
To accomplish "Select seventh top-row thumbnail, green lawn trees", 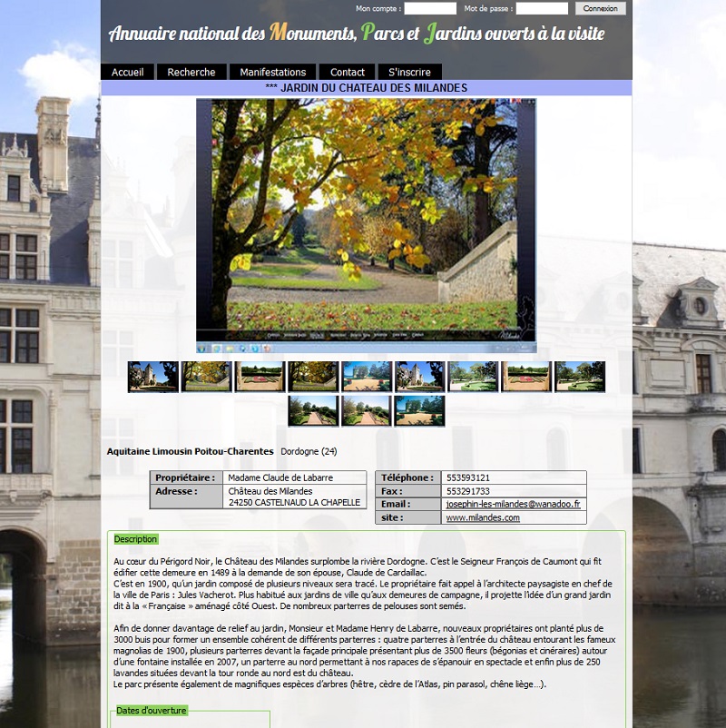I will [473, 377].
